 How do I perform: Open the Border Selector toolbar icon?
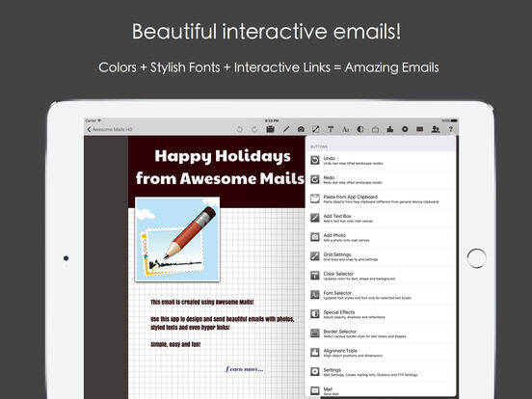point(375,129)
